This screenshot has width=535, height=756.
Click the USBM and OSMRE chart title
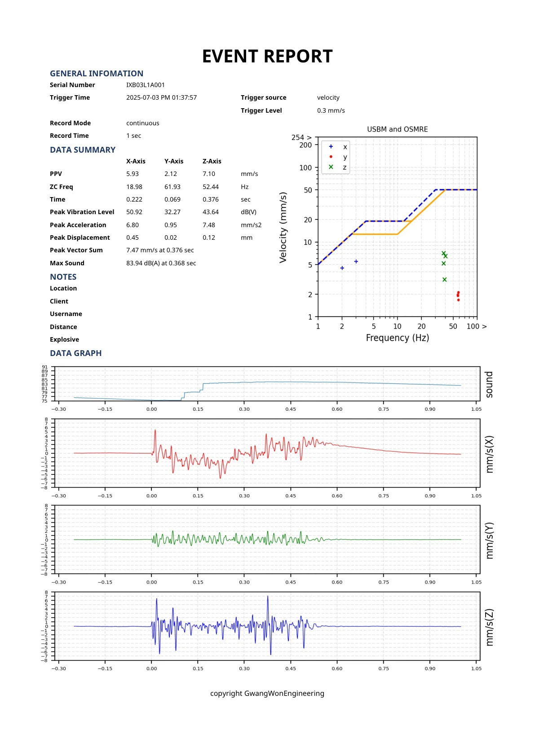tap(397, 129)
